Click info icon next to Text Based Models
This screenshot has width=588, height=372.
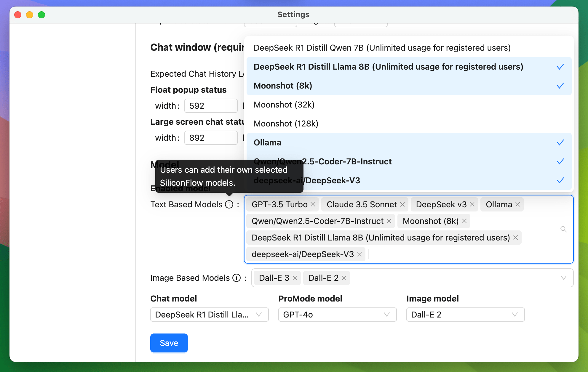click(229, 204)
